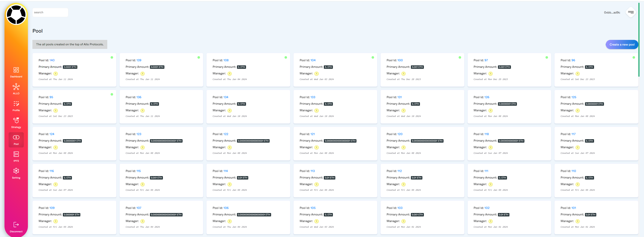Screen dimensions: 644x237
Task: Select the Pool sidebar icon
Action: (16, 137)
